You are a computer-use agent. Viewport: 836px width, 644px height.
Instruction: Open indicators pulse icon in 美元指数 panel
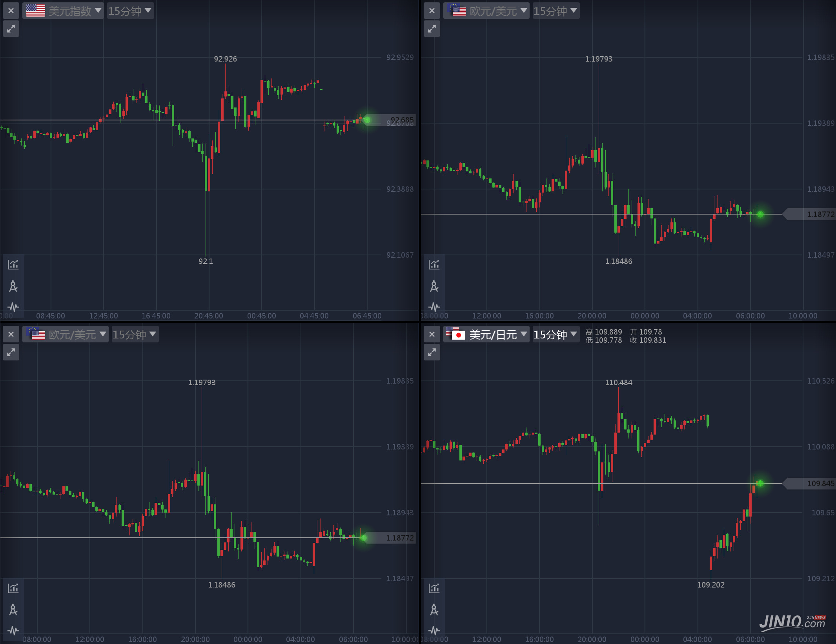pos(13,307)
